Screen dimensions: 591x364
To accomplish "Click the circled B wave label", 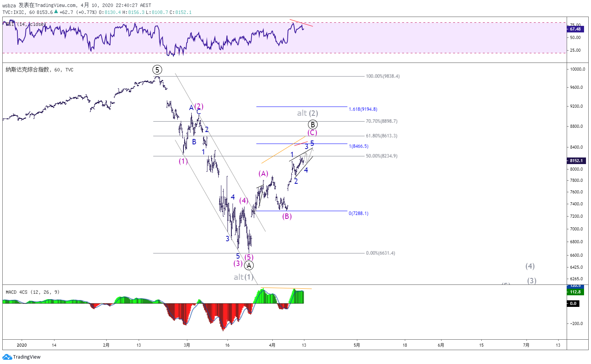I will pos(313,125).
